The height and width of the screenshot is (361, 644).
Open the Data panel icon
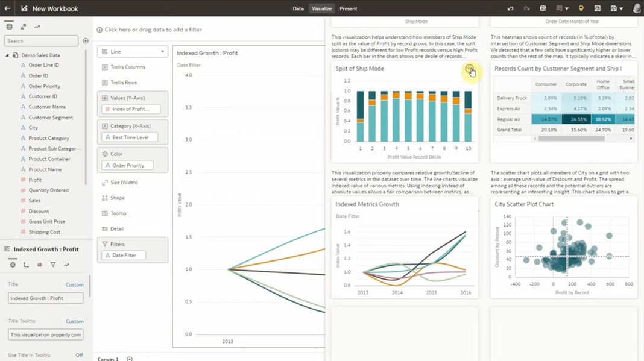tap(9, 26)
